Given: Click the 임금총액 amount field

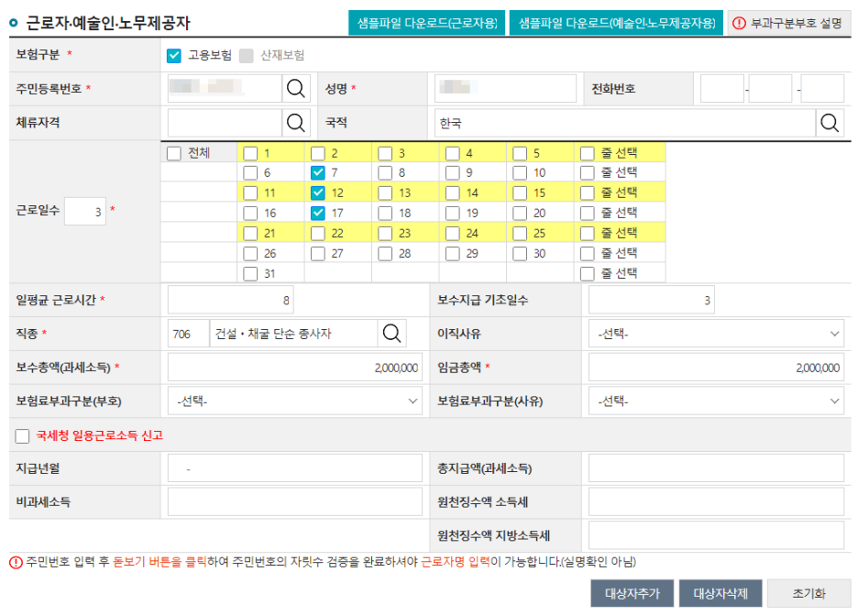Looking at the screenshot, I should click(x=716, y=367).
